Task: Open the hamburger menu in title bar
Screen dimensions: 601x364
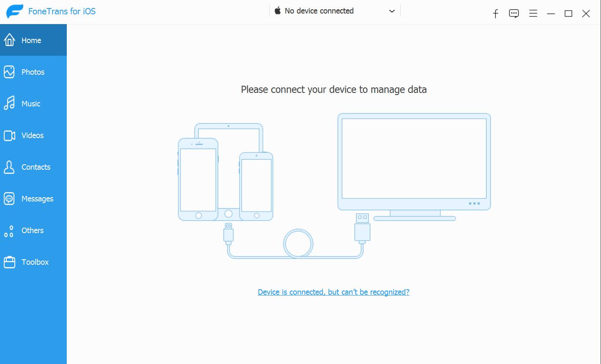Action: pyautogui.click(x=533, y=14)
